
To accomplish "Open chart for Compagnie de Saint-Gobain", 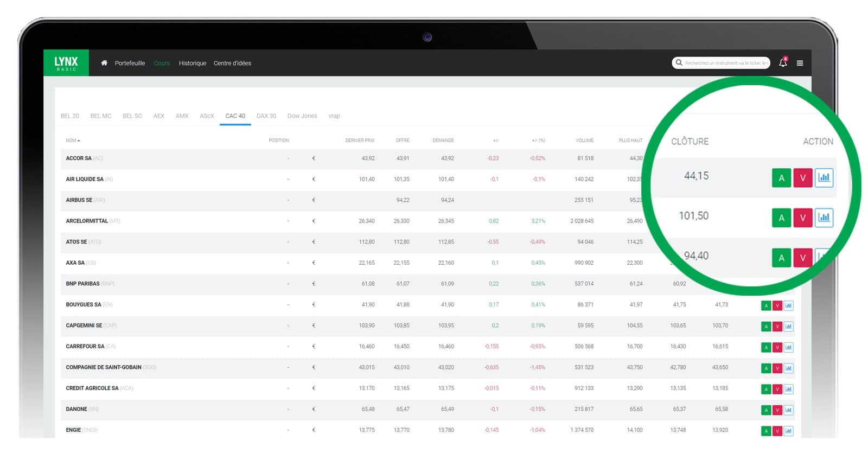I will click(x=788, y=368).
